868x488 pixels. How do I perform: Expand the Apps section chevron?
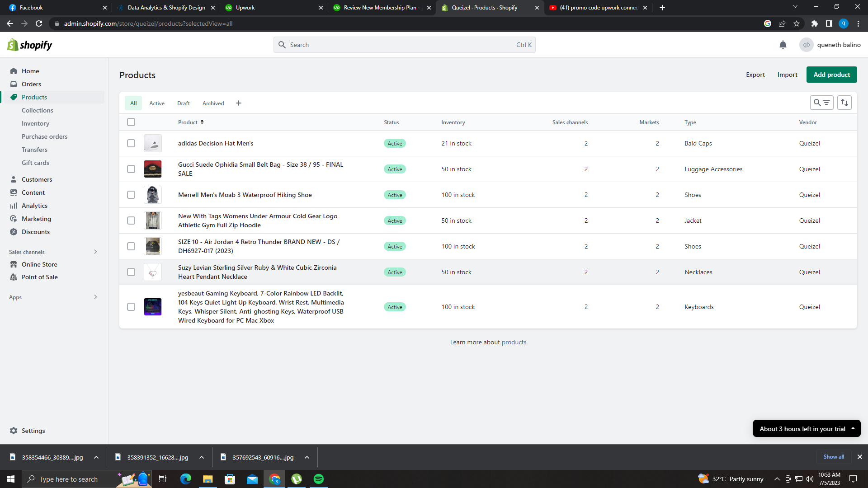pos(95,297)
